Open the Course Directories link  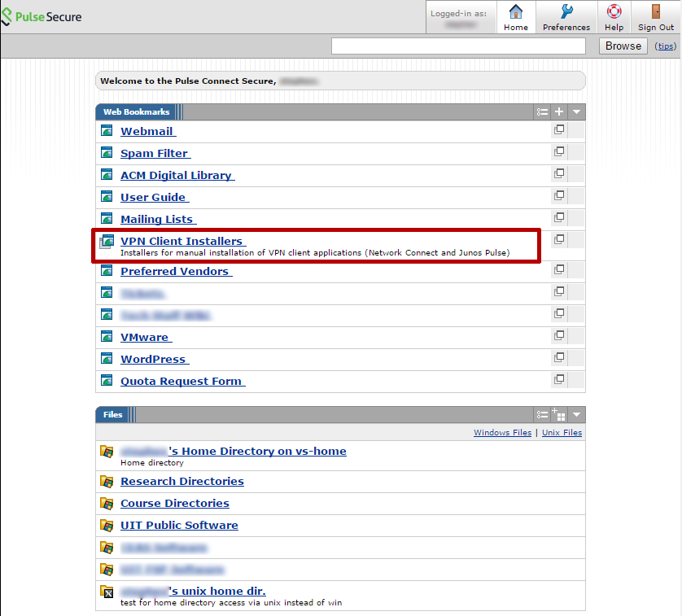tap(175, 503)
